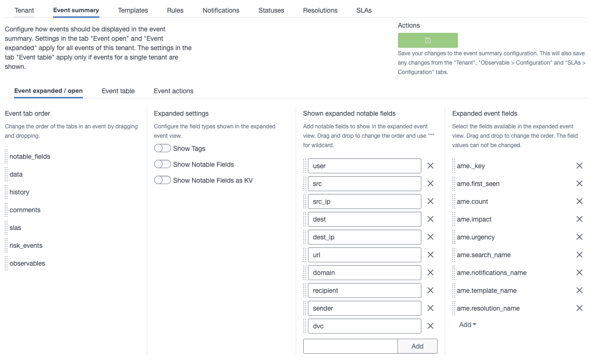Remove the "dvc" notable field
Image resolution: width=591 pixels, height=364 pixels.
(x=430, y=326)
